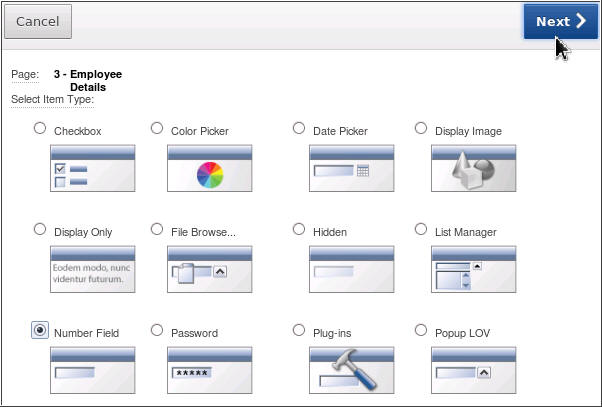Click the Plug-ins hammer icon

(x=351, y=369)
